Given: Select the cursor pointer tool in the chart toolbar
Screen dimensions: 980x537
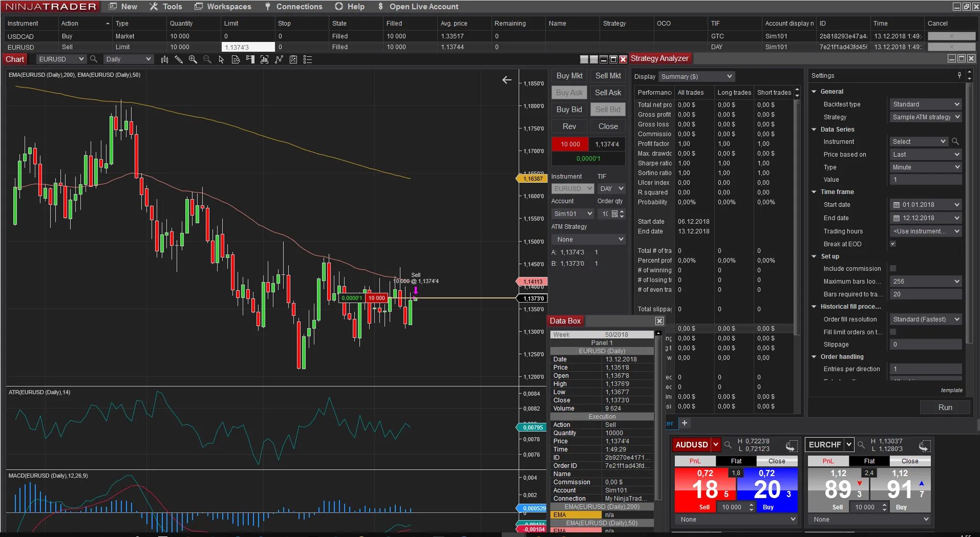Looking at the screenshot, I should 221,59.
